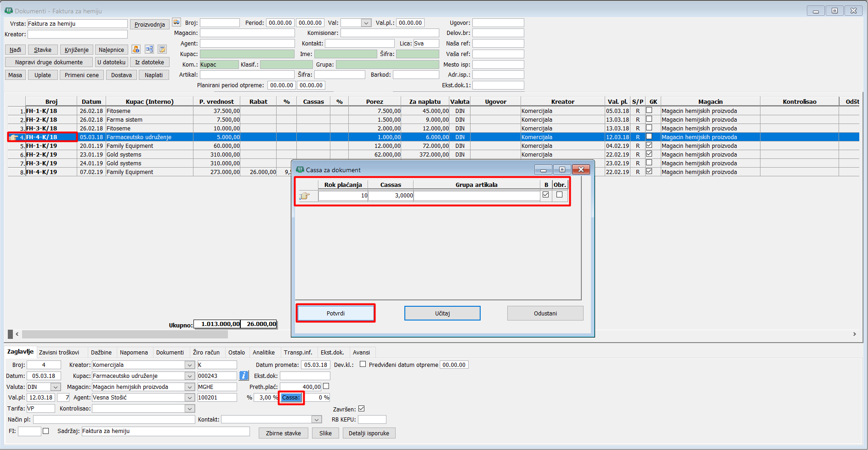This screenshot has width=868, height=450.
Task: Toggle GK checkbox for FH-4-K/19
Action: [649, 171]
